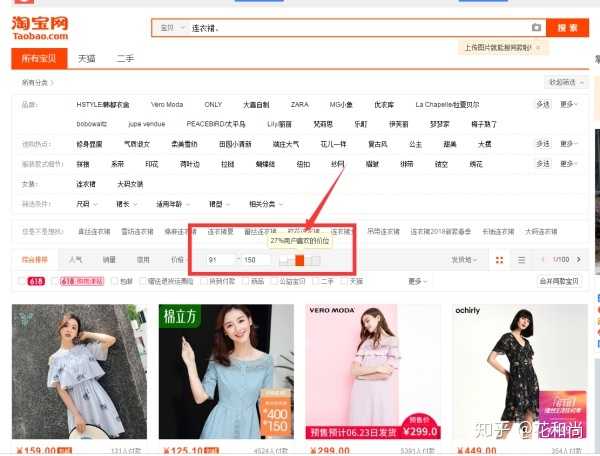This screenshot has height=456, width=600.
Task: Switch to grid view icon
Action: click(500, 260)
